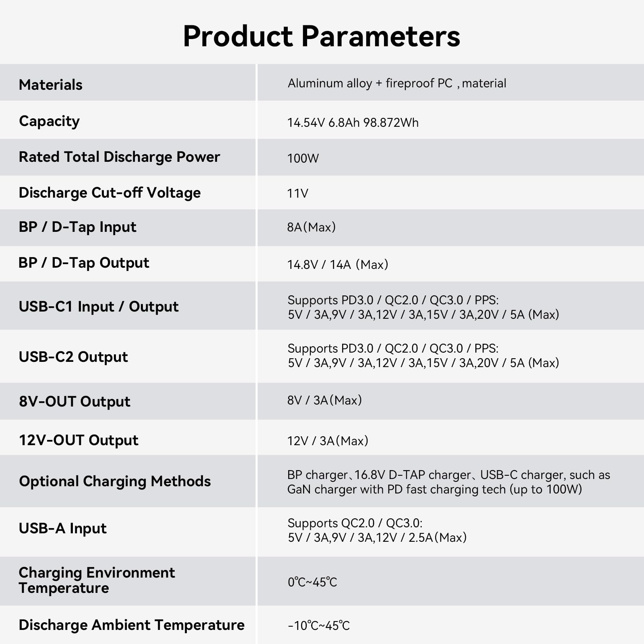This screenshot has height=644, width=644.
Task: Click the 8A(Max) input value
Action: click(311, 227)
